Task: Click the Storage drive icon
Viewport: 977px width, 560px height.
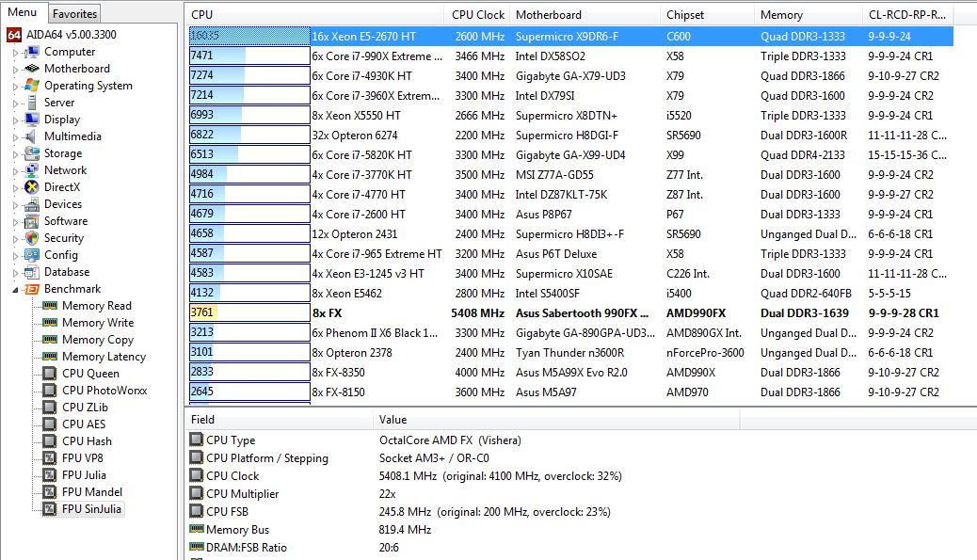Action: coord(32,153)
